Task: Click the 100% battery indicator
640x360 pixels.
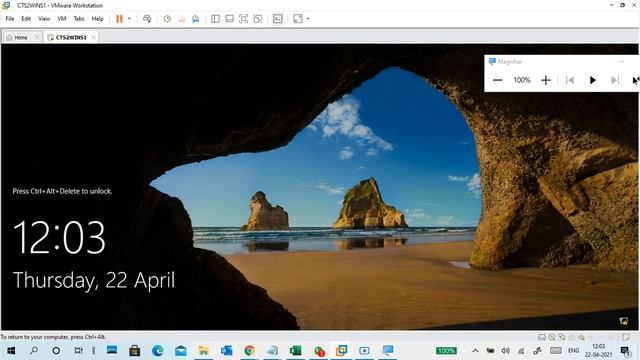Action: click(446, 351)
